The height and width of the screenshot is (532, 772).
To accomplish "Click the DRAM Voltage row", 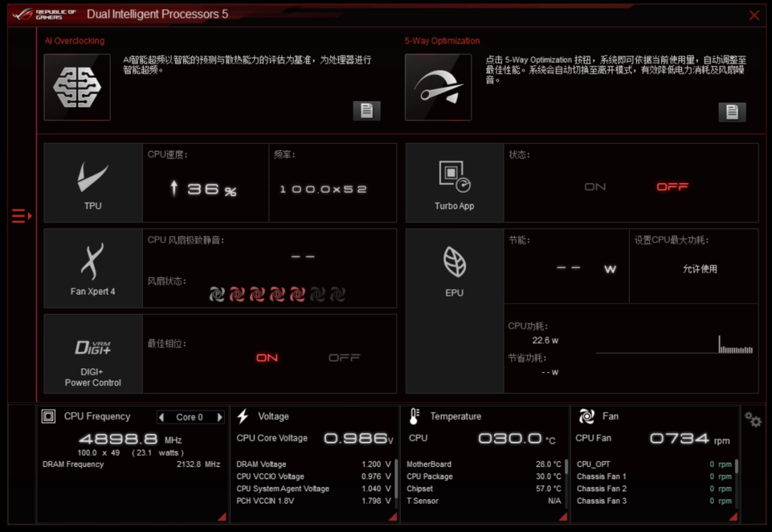I will coord(314,464).
